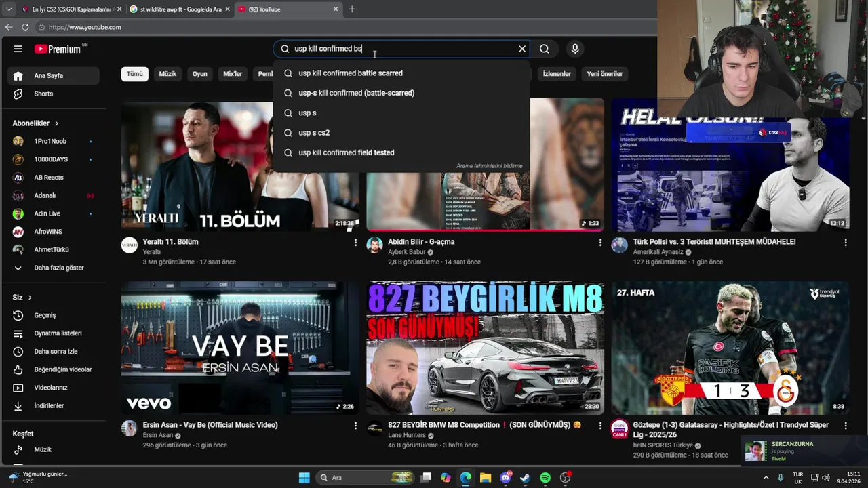Open Videolarınız in the sidebar
The width and height of the screenshot is (868, 488).
click(54, 388)
